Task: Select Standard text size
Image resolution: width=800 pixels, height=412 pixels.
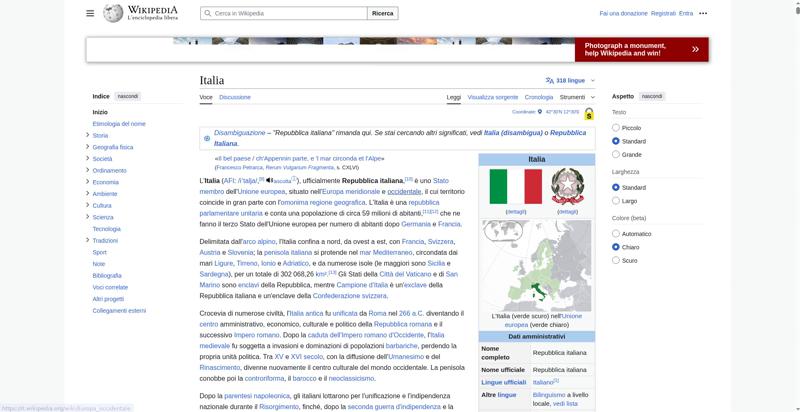Action: click(616, 141)
